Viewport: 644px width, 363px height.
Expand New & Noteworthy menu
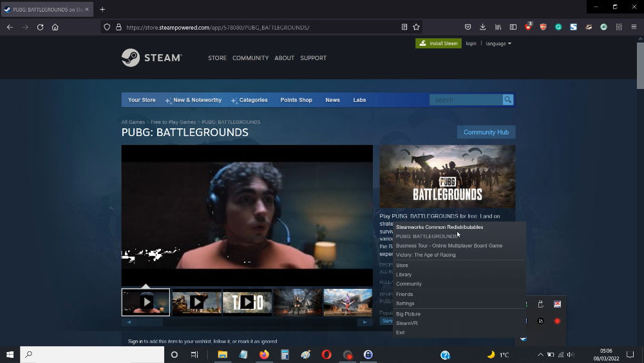pos(193,100)
